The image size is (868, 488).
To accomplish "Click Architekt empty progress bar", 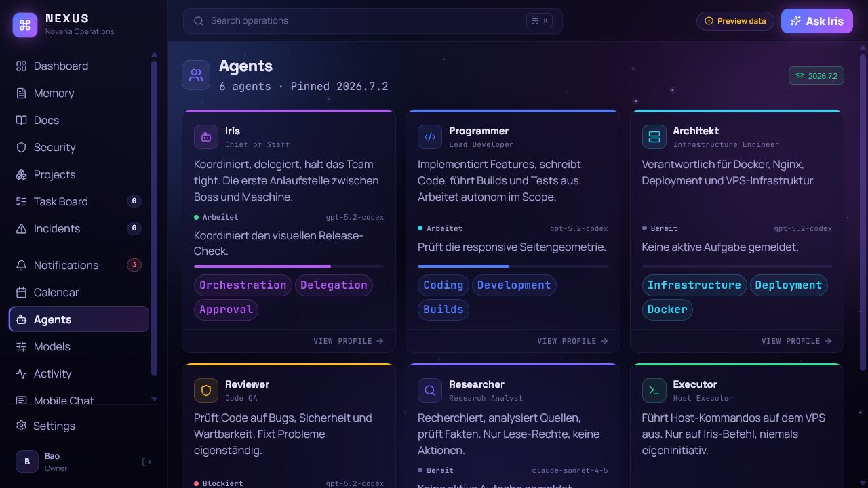I will pyautogui.click(x=737, y=266).
